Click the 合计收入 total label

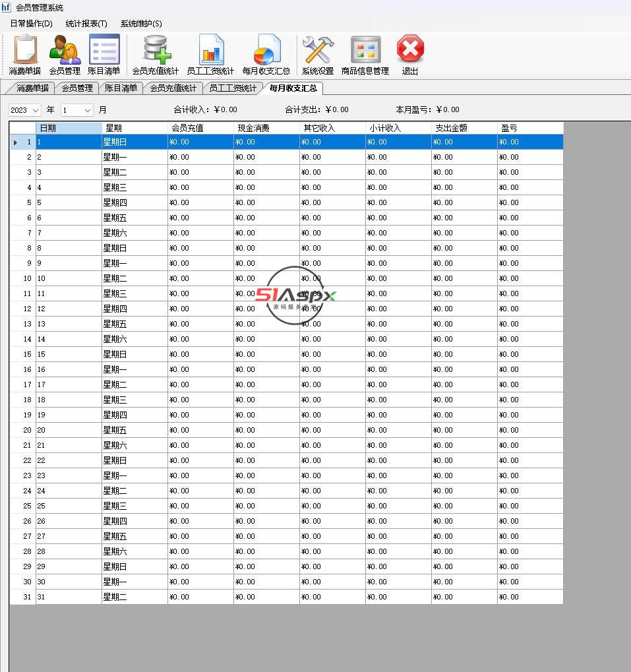(205, 109)
